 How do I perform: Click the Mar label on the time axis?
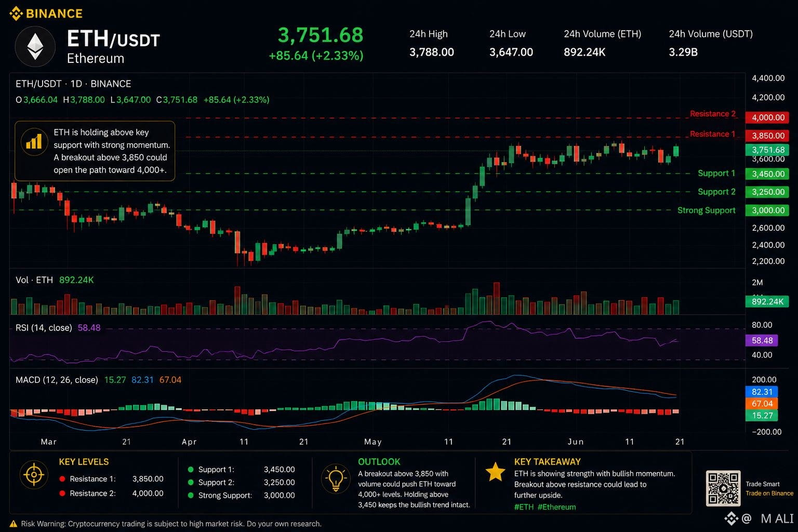(49, 442)
